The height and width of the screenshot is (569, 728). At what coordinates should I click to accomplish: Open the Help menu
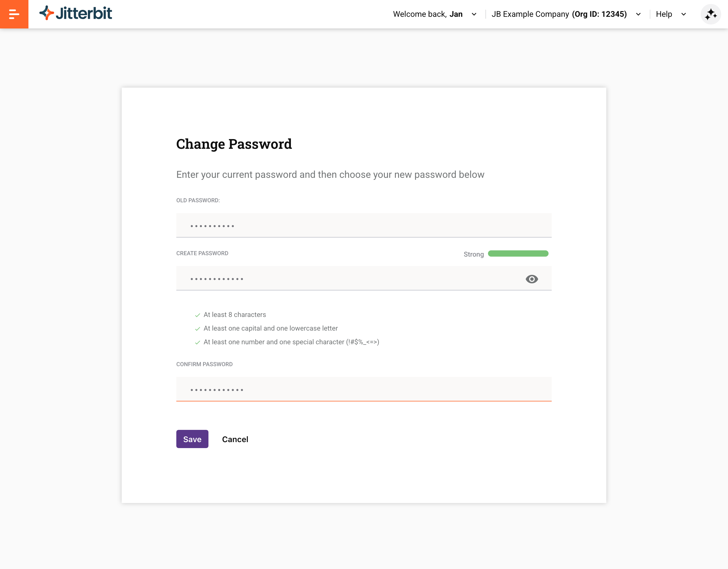pos(664,14)
